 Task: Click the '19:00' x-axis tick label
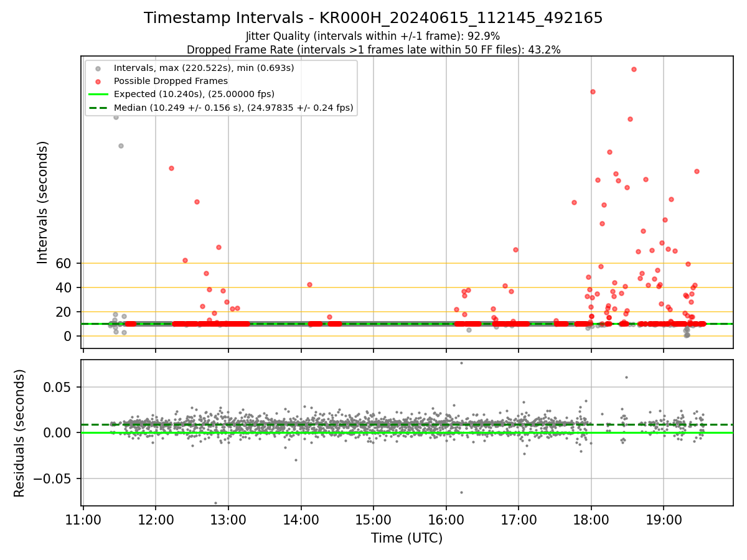click(663, 520)
